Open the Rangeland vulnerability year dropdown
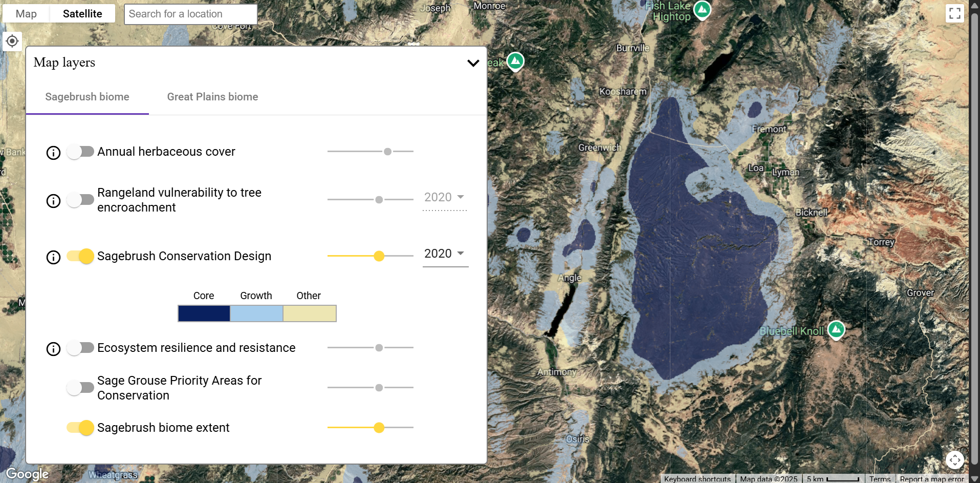 [x=445, y=198]
